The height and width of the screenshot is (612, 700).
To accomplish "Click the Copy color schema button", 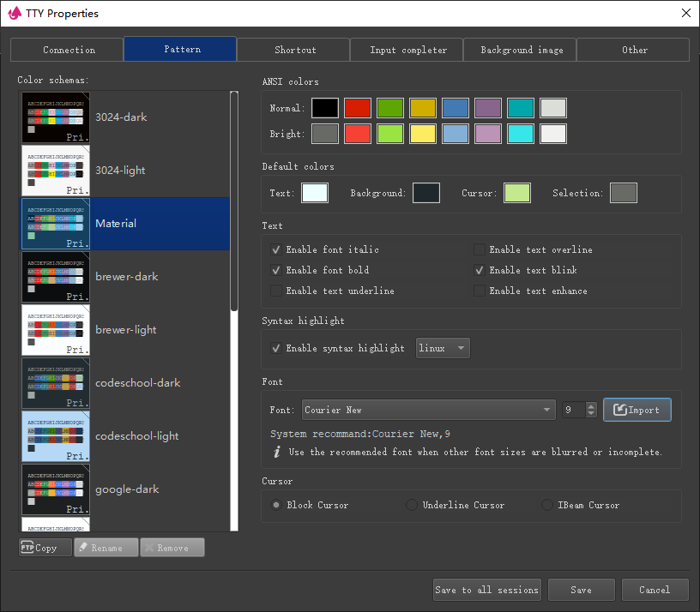I will pyautogui.click(x=45, y=548).
